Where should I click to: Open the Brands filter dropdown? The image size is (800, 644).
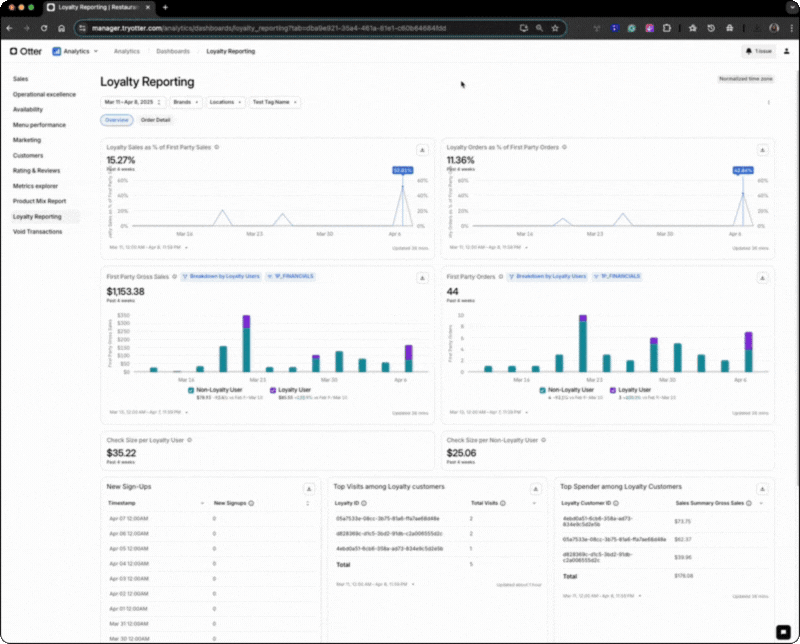coord(186,102)
